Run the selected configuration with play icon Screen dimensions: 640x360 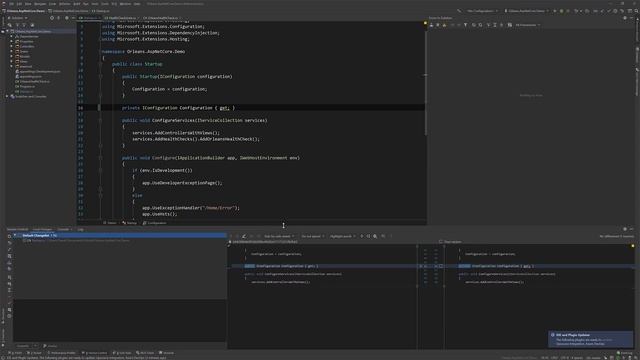point(555,11)
